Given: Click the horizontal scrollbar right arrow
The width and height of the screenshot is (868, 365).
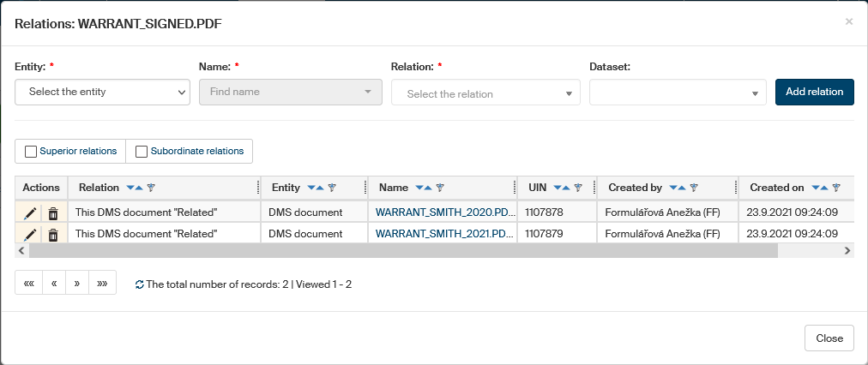Looking at the screenshot, I should pos(847,250).
